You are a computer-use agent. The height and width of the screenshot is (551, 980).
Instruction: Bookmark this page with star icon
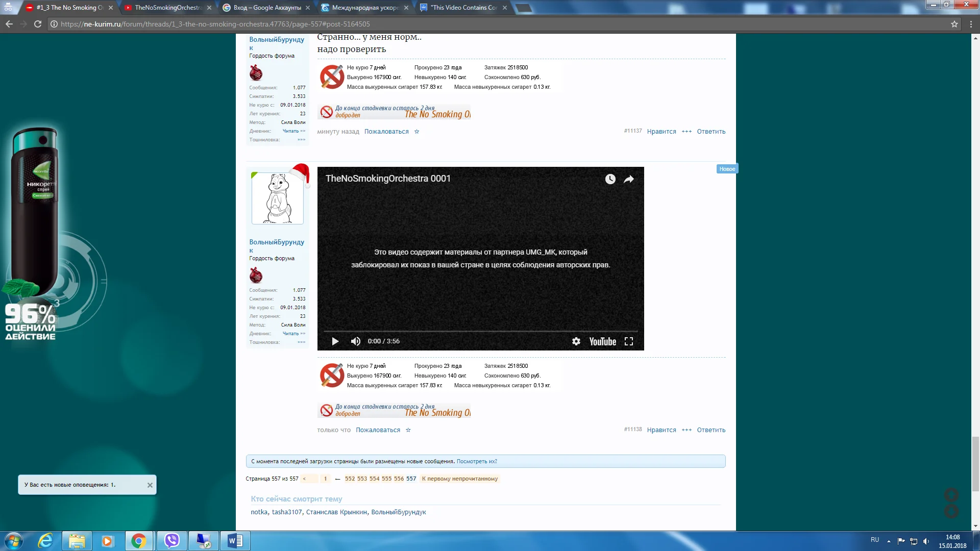tap(954, 24)
